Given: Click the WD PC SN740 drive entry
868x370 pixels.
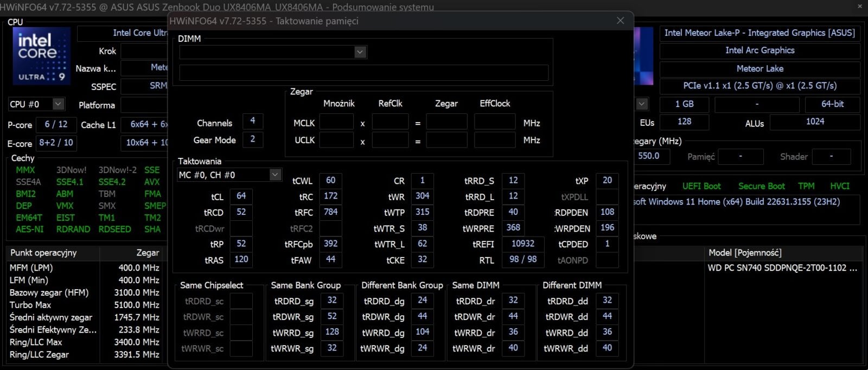Looking at the screenshot, I should point(782,268).
